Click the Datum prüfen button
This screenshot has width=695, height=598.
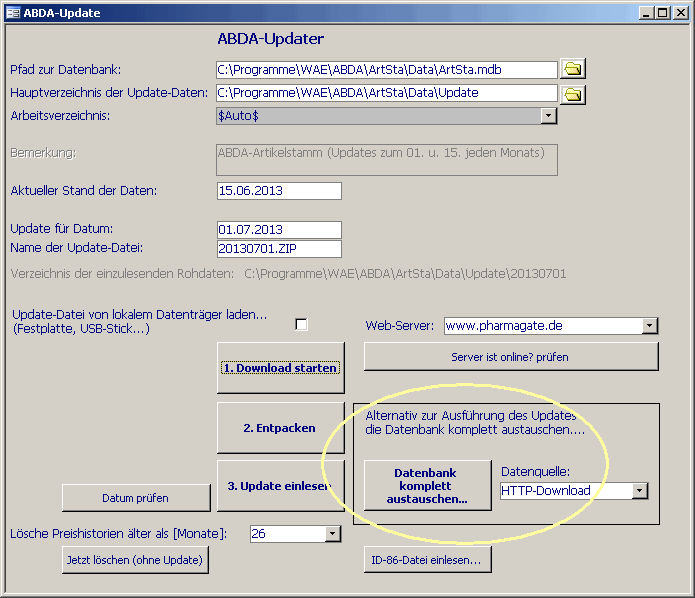click(x=136, y=498)
